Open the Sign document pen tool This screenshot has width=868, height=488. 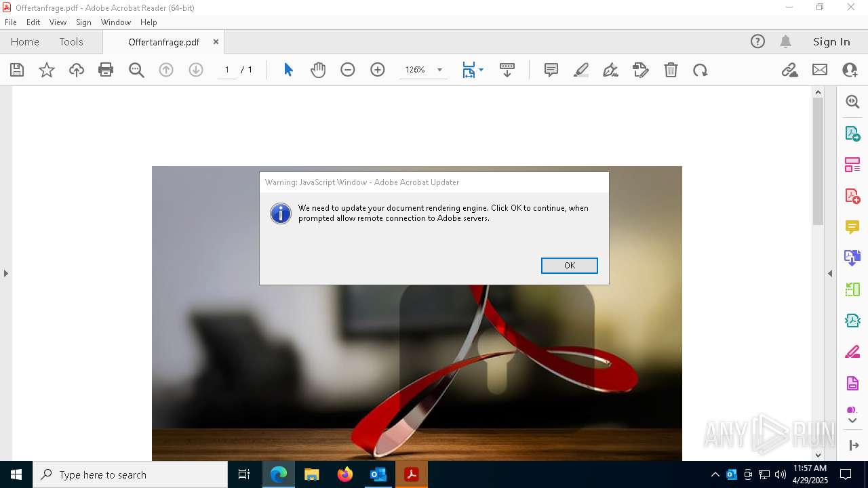pyautogui.click(x=610, y=70)
